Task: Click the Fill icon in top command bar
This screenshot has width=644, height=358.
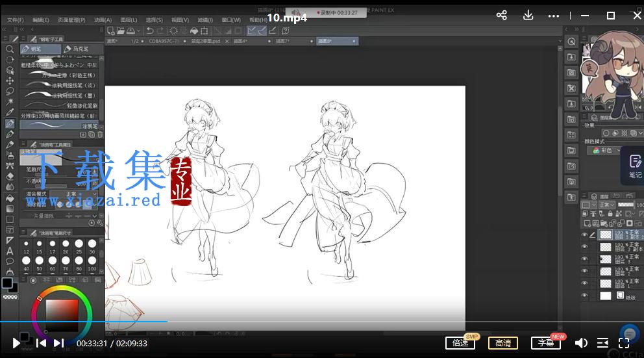Action: [x=194, y=31]
